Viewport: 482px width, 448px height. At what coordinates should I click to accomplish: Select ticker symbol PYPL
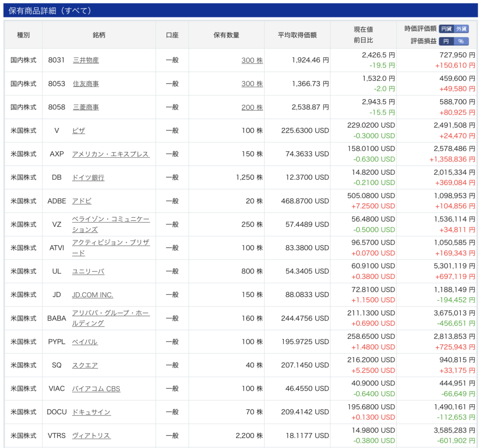point(57,342)
